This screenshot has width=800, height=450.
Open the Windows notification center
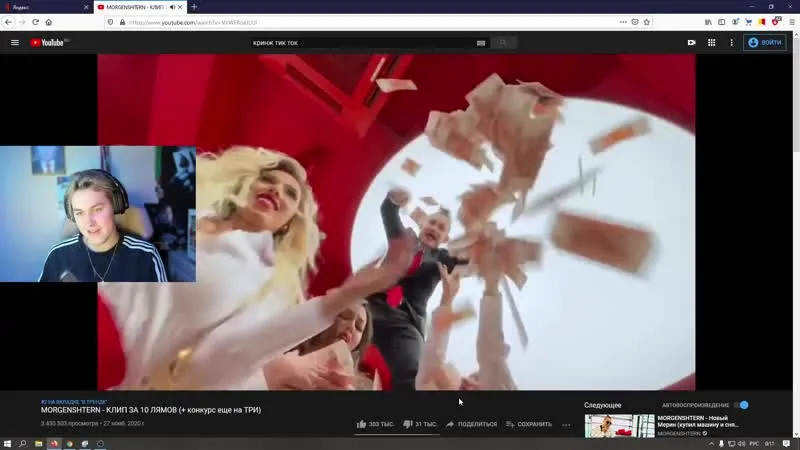[x=786, y=444]
